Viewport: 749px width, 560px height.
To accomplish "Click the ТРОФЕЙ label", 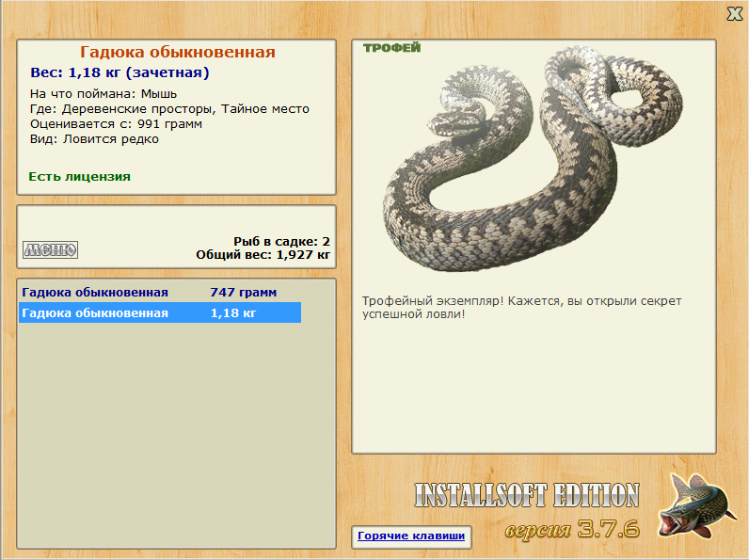I will pyautogui.click(x=391, y=47).
